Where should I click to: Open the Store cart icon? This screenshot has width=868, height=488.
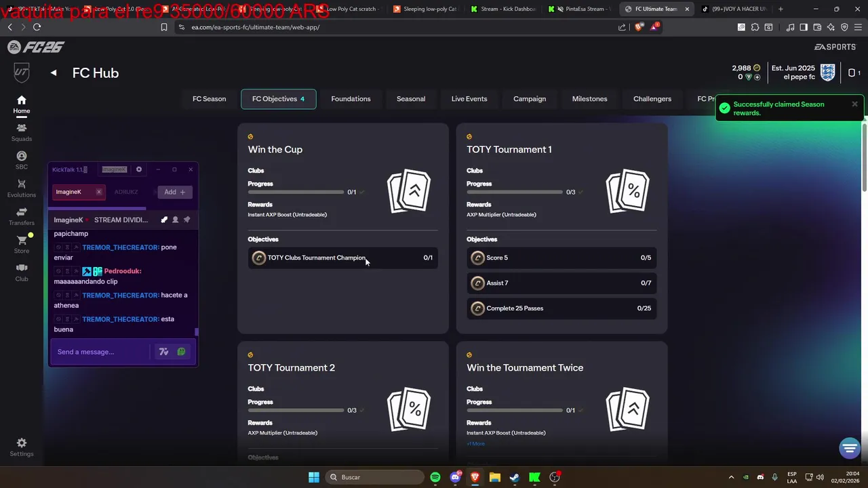click(x=22, y=241)
